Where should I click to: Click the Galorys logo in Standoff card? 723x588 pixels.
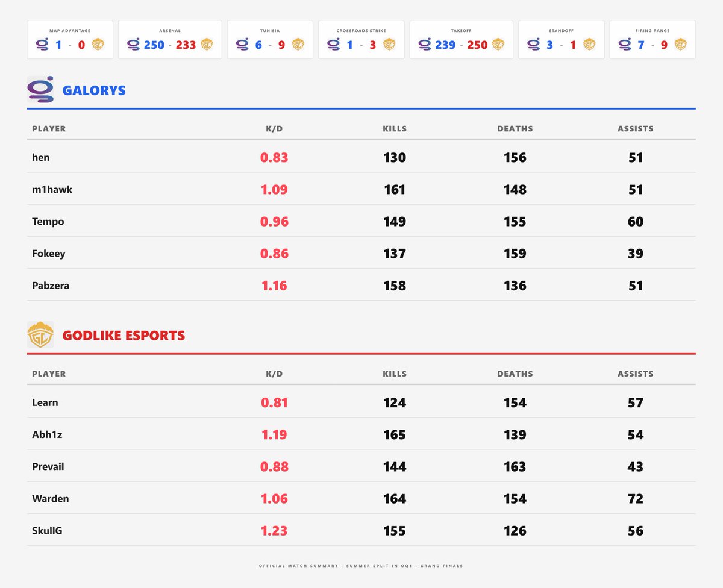pyautogui.click(x=534, y=45)
